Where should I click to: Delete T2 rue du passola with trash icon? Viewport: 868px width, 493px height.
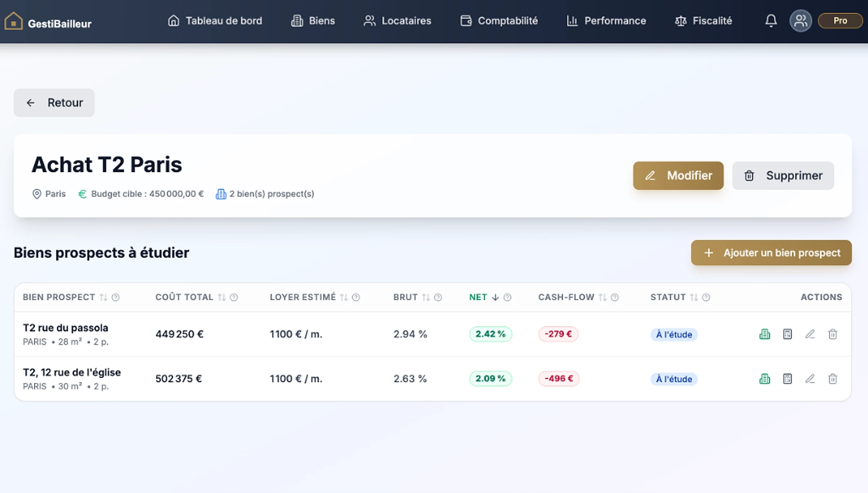[833, 334]
